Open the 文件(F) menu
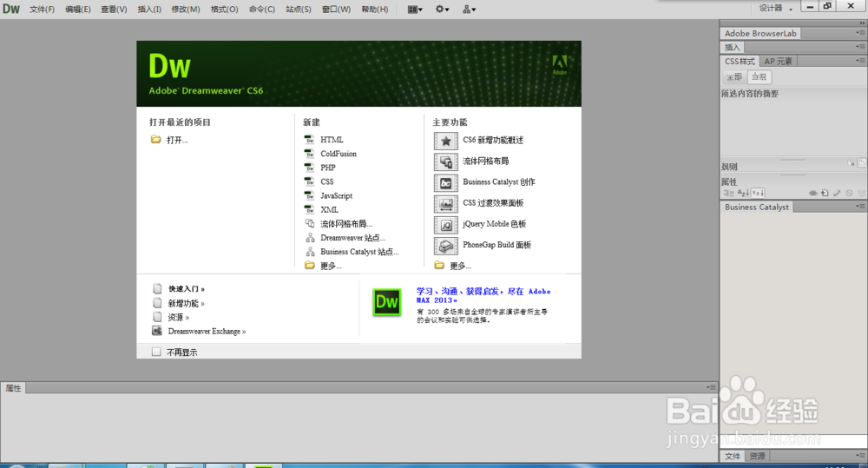The image size is (868, 468). 42,10
